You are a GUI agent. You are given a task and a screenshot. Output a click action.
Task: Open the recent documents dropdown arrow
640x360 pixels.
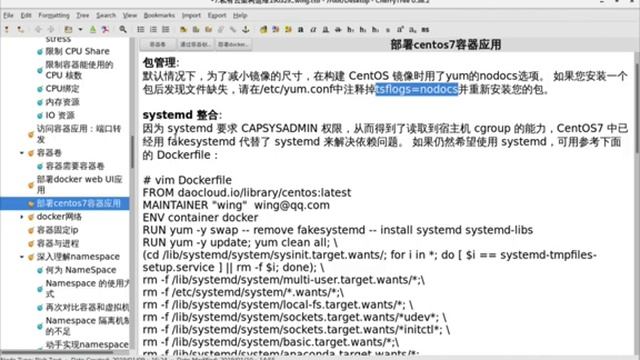[80, 29]
